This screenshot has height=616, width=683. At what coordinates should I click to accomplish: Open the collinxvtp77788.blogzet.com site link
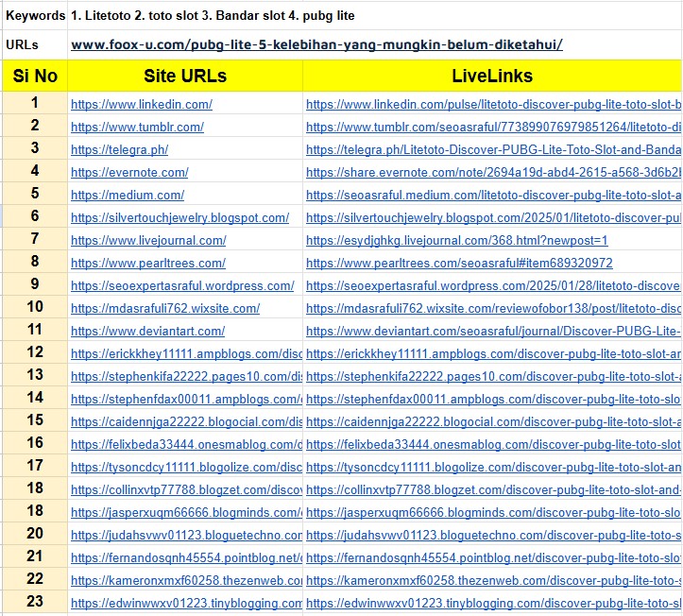point(186,489)
